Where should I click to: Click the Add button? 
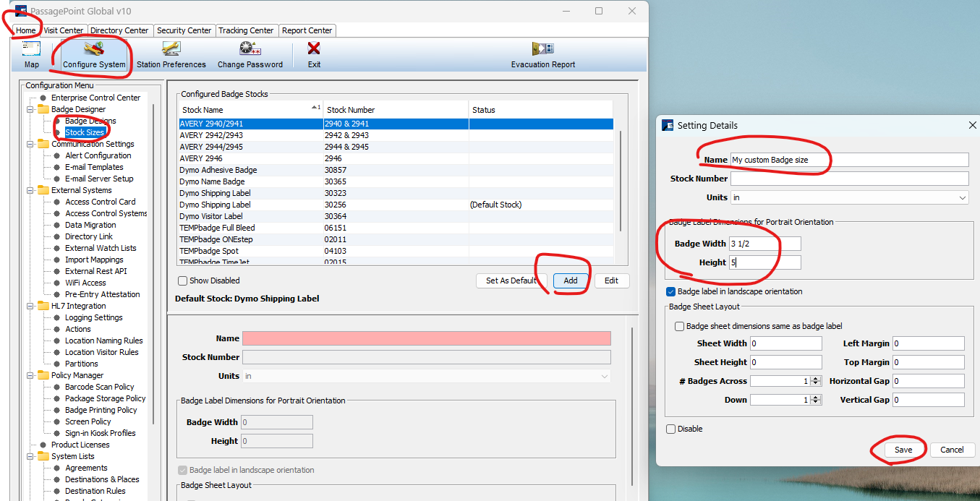tap(571, 281)
